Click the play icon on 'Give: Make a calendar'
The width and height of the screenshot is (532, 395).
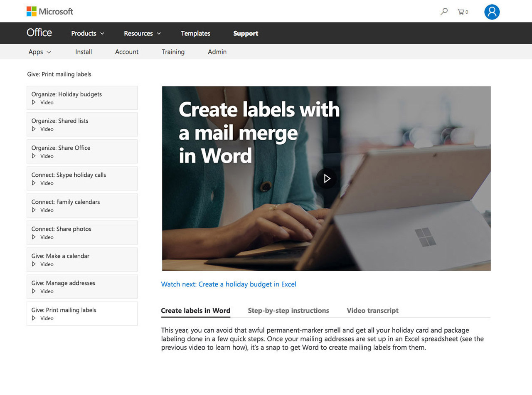coord(33,264)
